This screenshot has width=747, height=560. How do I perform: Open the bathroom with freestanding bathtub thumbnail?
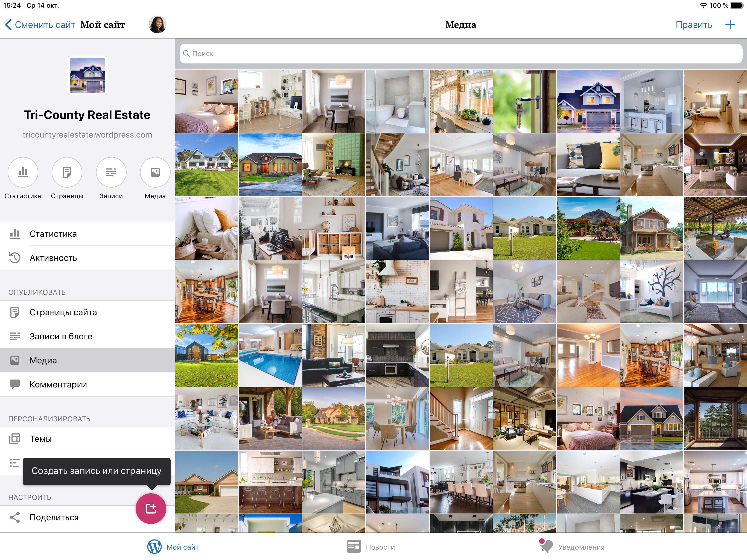tap(397, 101)
